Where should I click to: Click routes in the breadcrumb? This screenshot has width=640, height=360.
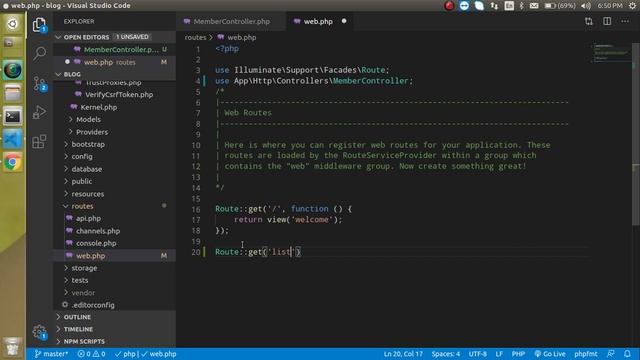tap(195, 37)
